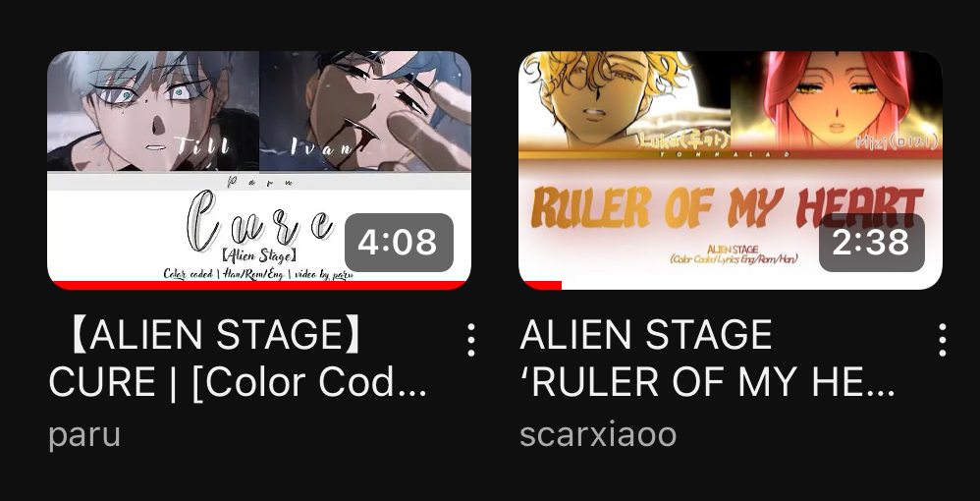Visit the paru channel
The width and height of the screenshot is (980, 501).
[x=83, y=434]
